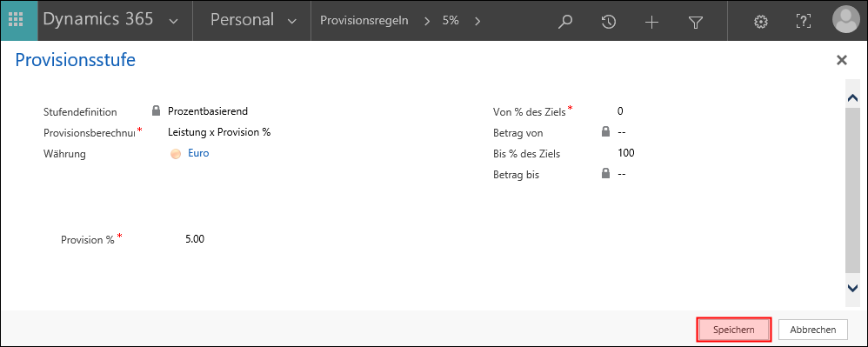Expand chevron after 5% breadcrumb

[477, 21]
